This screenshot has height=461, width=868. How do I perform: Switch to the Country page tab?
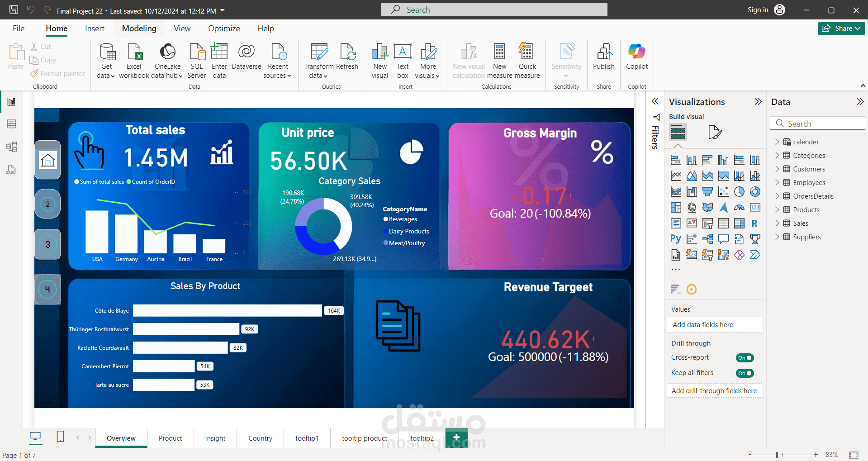tap(260, 438)
